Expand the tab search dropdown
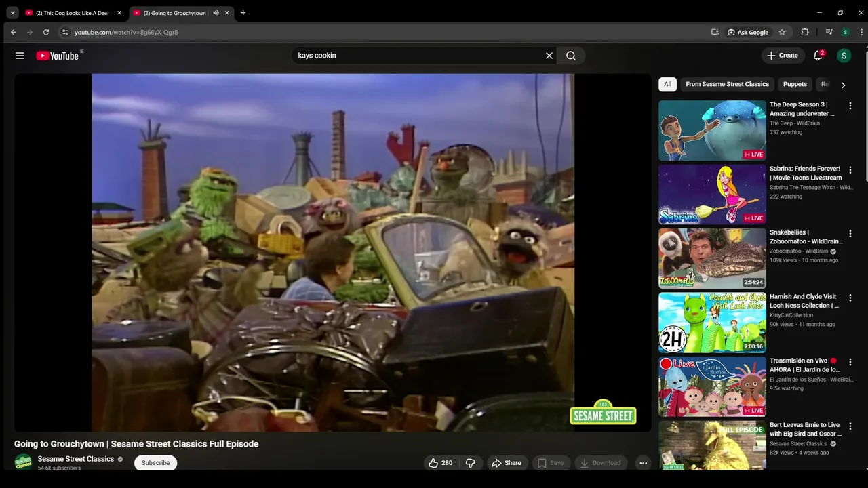Image resolution: width=868 pixels, height=488 pixels. coord(12,13)
